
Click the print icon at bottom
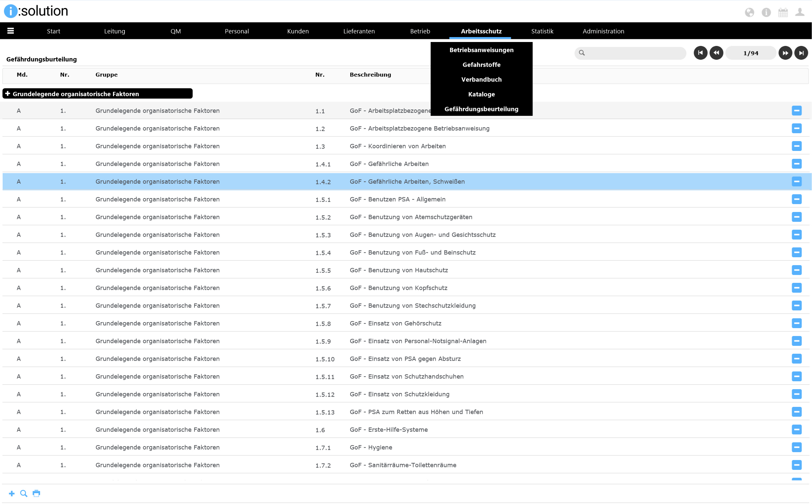[x=36, y=493]
